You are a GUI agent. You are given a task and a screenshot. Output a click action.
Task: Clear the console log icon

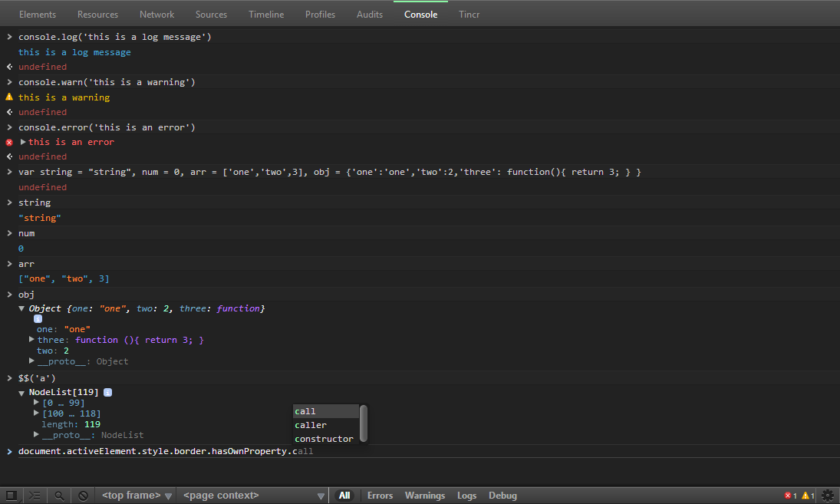(83, 496)
